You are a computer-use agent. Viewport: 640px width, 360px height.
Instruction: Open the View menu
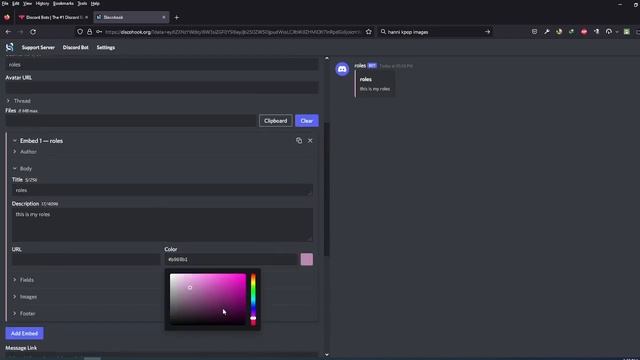(27, 3)
